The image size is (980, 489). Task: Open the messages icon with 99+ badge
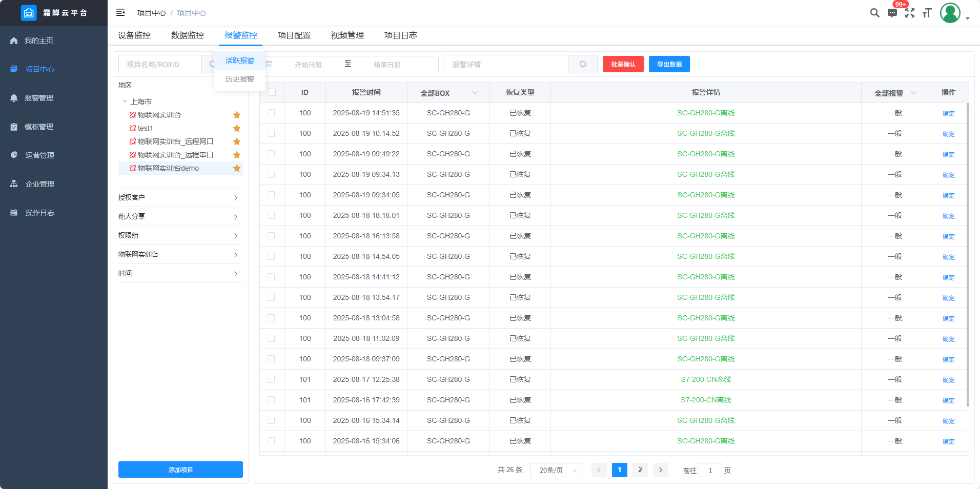[x=892, y=13]
